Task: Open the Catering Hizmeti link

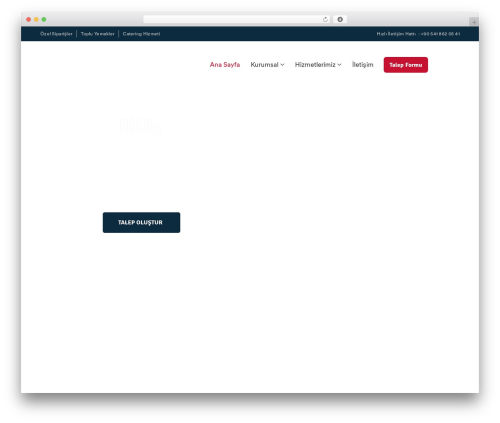Action: pyautogui.click(x=141, y=34)
